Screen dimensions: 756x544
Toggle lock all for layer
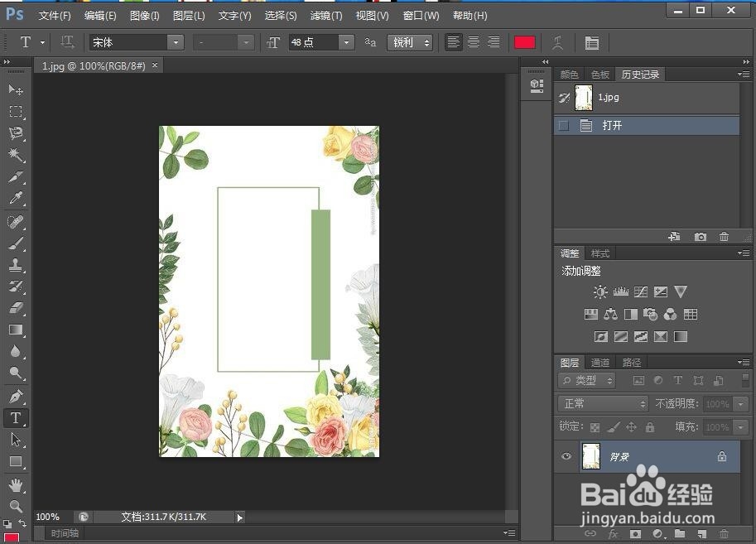650,426
